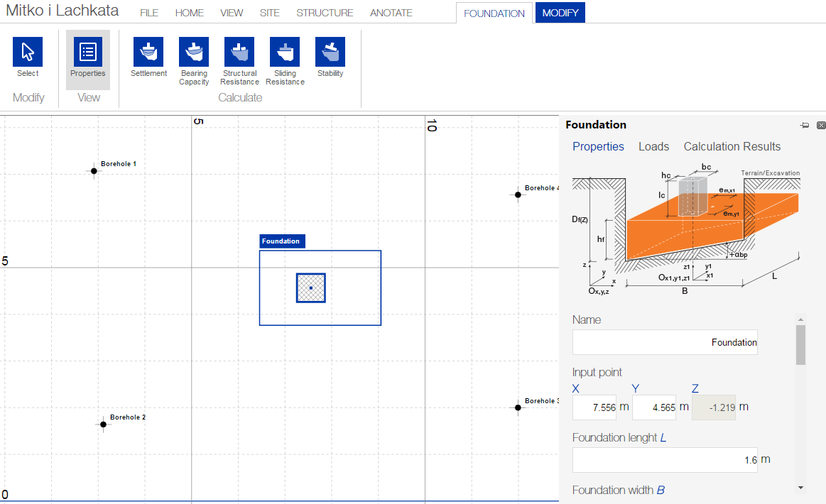Screen dimensions: 826x504
Task: Switch to the FOUNDATION ribbon tab
Action: tap(494, 13)
